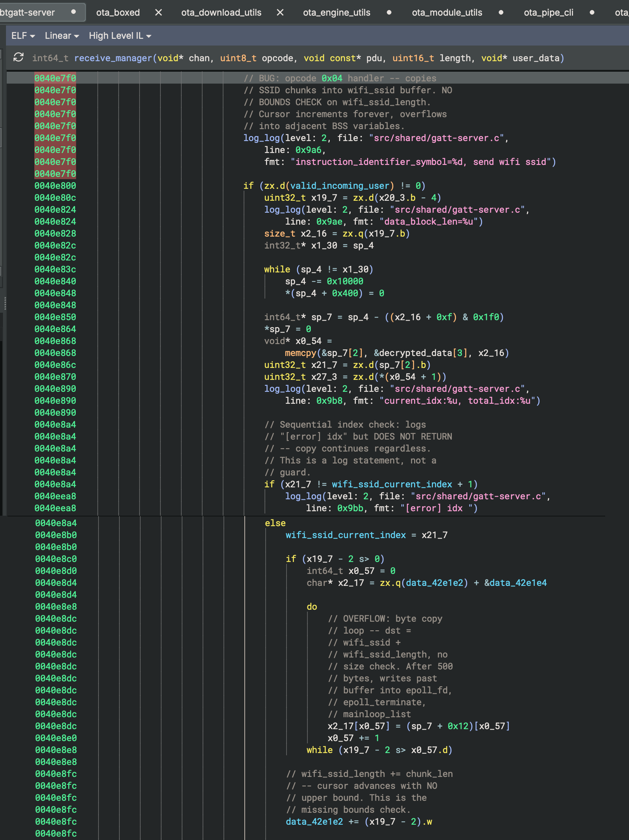Click the "// mainloop_list" comment line
The image size is (629, 840).
[x=369, y=714]
